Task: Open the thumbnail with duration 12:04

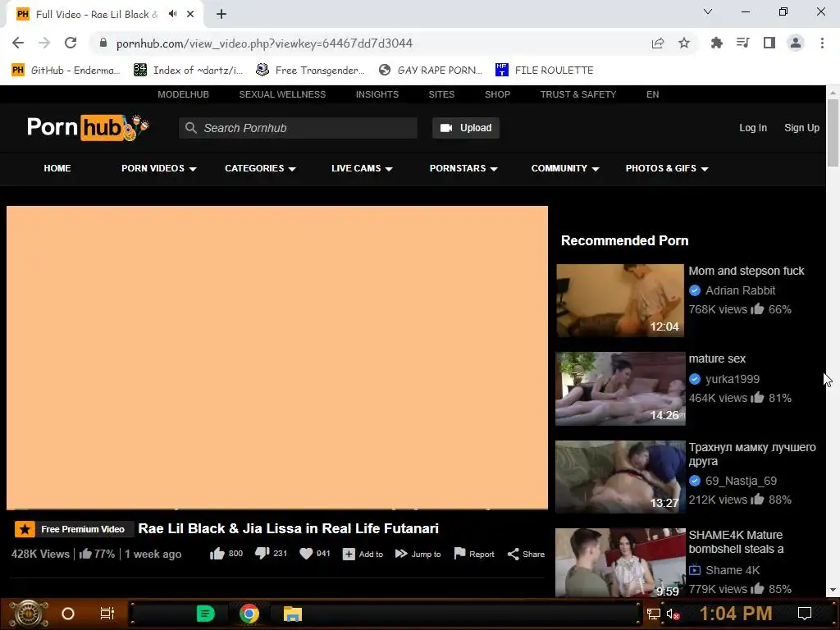Action: coord(620,300)
